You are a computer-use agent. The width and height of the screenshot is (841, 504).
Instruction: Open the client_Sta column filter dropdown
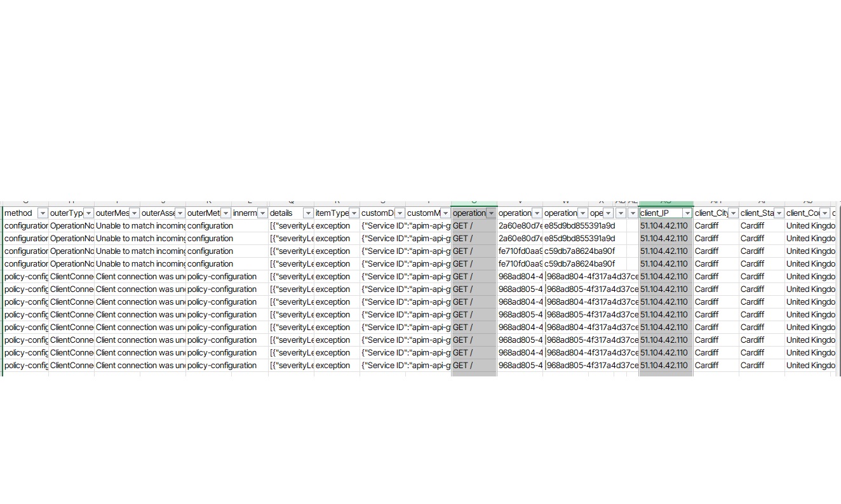tap(779, 213)
